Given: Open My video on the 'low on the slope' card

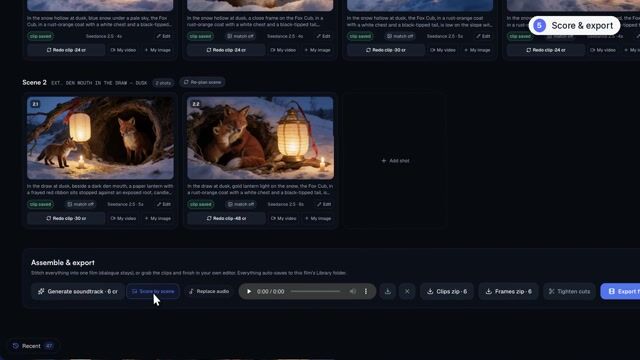Looking at the screenshot, I should [443, 50].
